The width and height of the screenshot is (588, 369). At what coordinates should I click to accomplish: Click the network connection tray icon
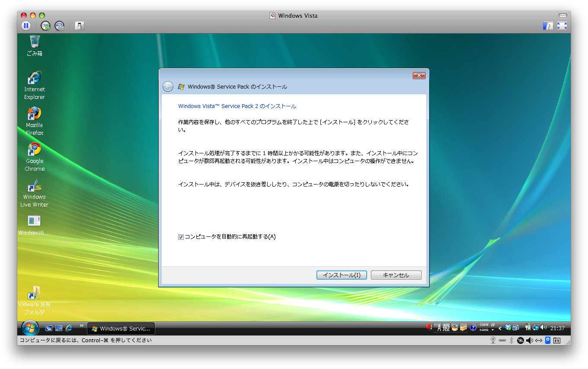[535, 328]
